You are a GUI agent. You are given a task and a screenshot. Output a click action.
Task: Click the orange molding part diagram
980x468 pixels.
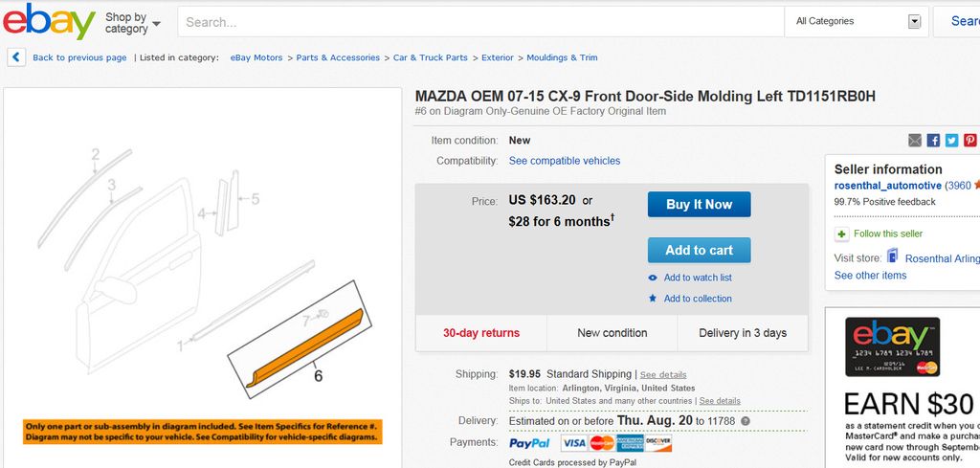(x=304, y=347)
